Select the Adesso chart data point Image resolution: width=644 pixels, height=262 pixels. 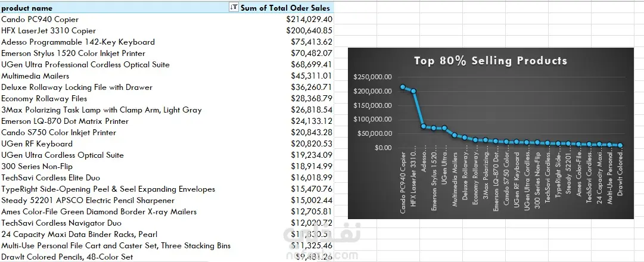[424, 126]
